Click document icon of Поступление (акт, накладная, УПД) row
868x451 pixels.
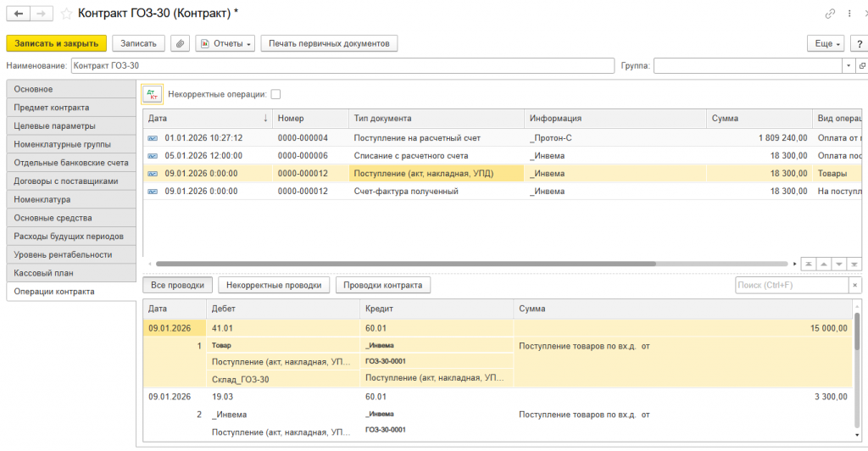pyautogui.click(x=153, y=173)
